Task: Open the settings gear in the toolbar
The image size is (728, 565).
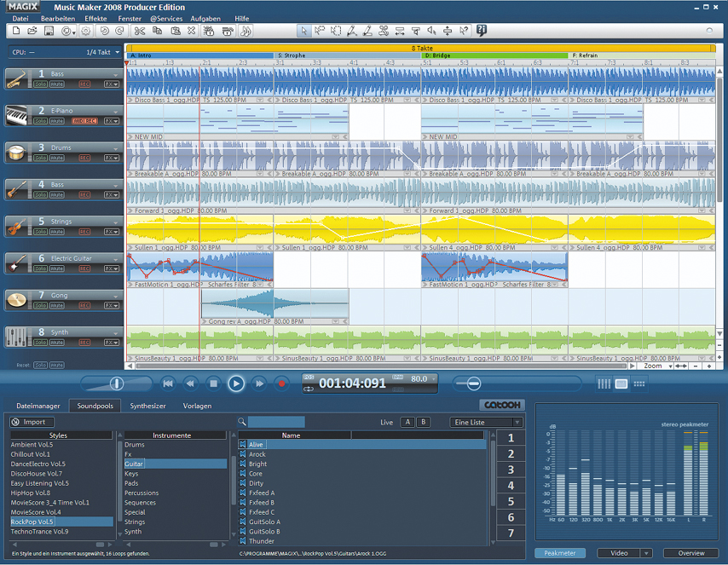Action: click(86, 32)
